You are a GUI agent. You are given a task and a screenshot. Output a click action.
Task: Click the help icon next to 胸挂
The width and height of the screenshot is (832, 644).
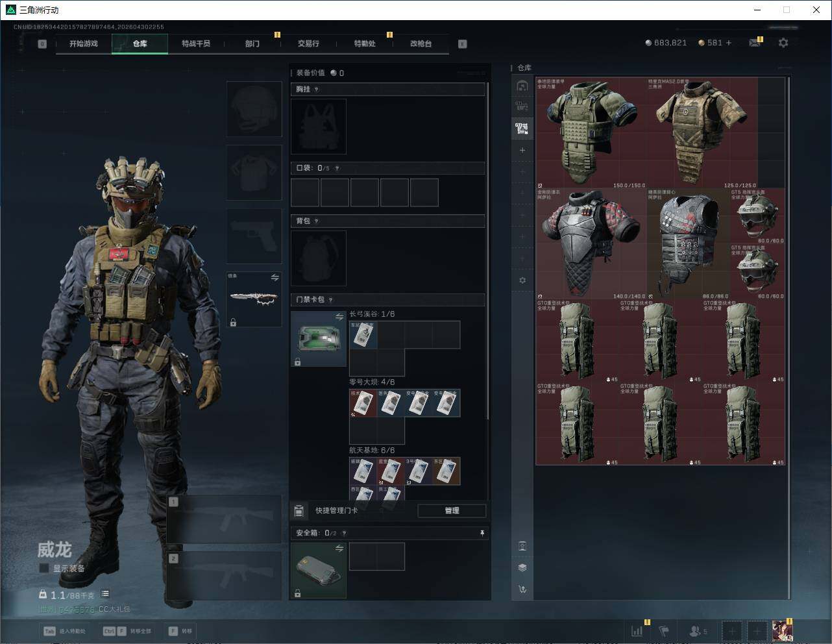click(x=317, y=90)
